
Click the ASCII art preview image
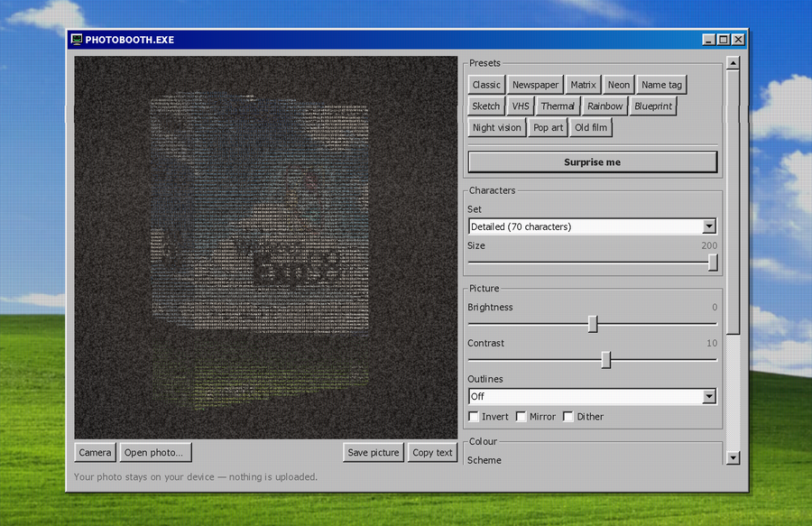pos(266,247)
